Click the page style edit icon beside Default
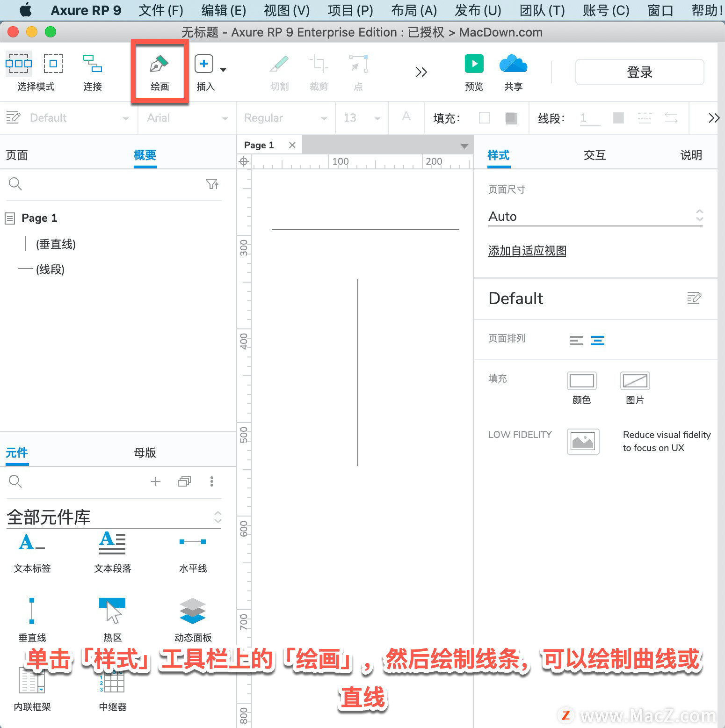The height and width of the screenshot is (728, 725). 694,298
